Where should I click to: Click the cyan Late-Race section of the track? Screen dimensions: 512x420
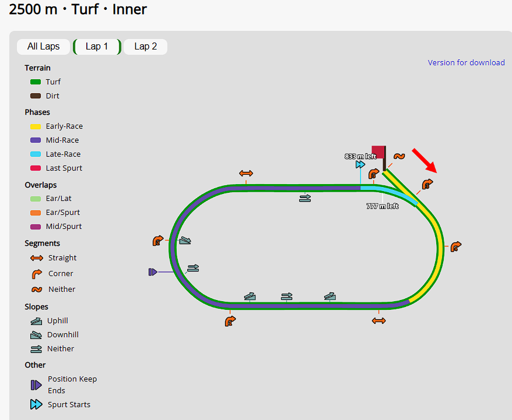click(x=388, y=192)
